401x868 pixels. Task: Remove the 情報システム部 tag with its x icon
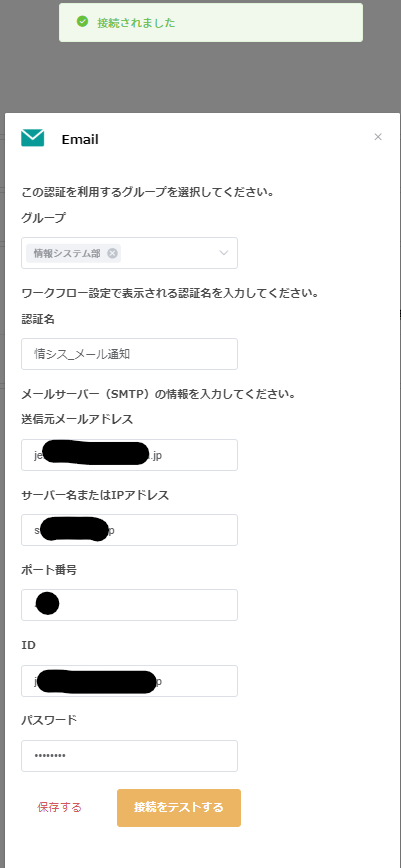(112, 253)
